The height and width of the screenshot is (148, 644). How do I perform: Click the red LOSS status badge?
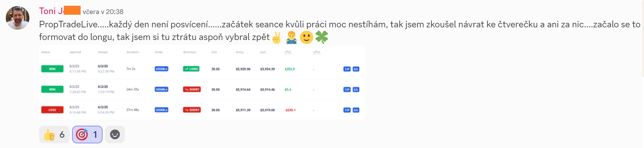pyautogui.click(x=52, y=110)
